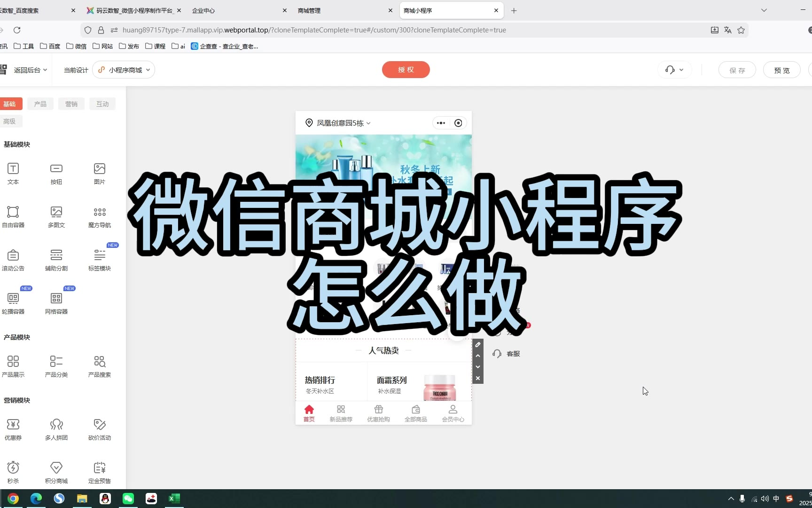The image size is (812, 508).
Task: Insert the 多图文 module
Action: (x=56, y=217)
